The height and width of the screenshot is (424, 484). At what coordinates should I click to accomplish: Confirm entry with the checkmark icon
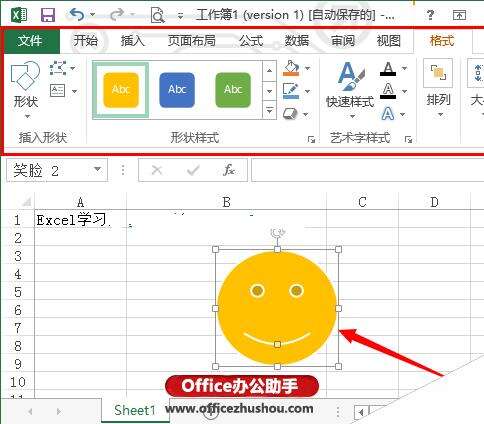[193, 170]
